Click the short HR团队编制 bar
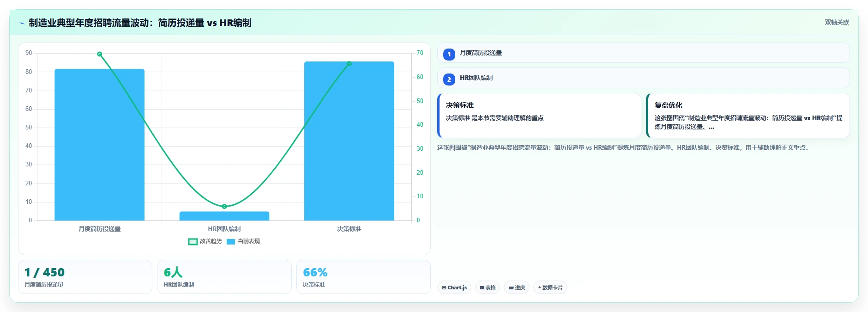Image resolution: width=868 pixels, height=312 pixels. [224, 216]
